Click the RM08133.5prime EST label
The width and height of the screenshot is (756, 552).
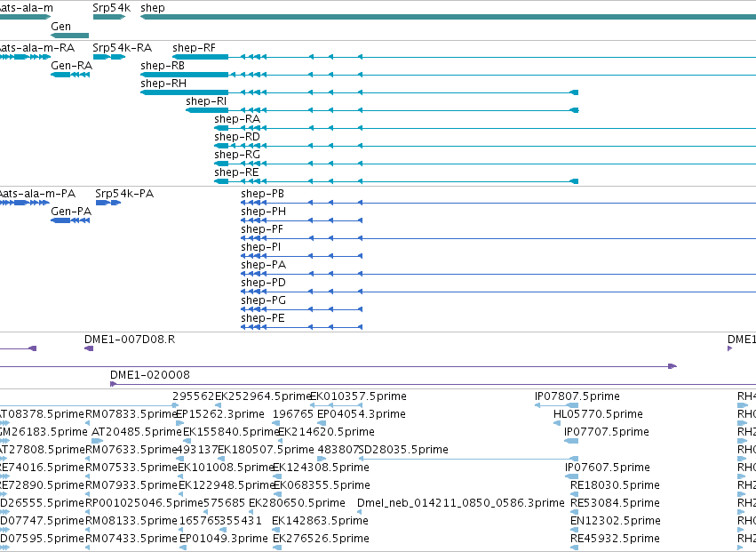click(x=131, y=522)
